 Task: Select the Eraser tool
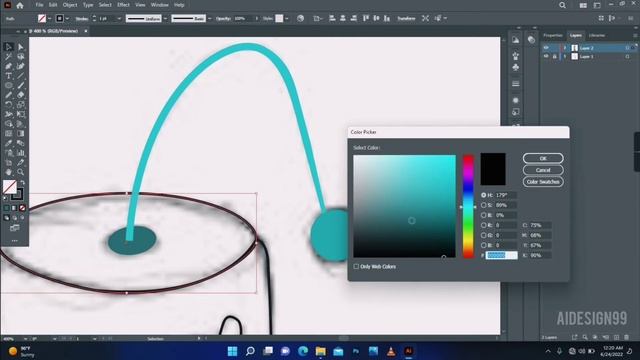(21, 95)
